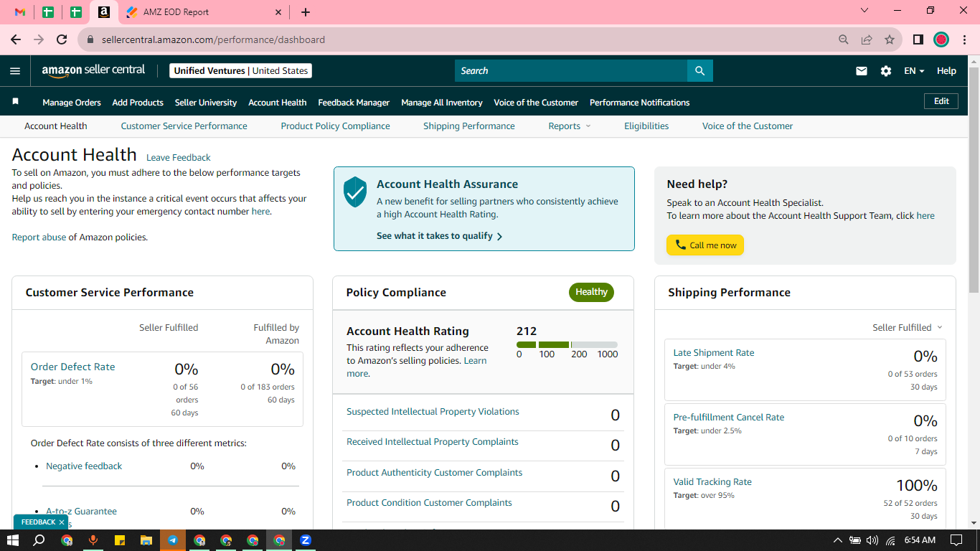Image resolution: width=980 pixels, height=551 pixels.
Task: Open the Valid Tracking Rate link
Action: pyautogui.click(x=712, y=481)
